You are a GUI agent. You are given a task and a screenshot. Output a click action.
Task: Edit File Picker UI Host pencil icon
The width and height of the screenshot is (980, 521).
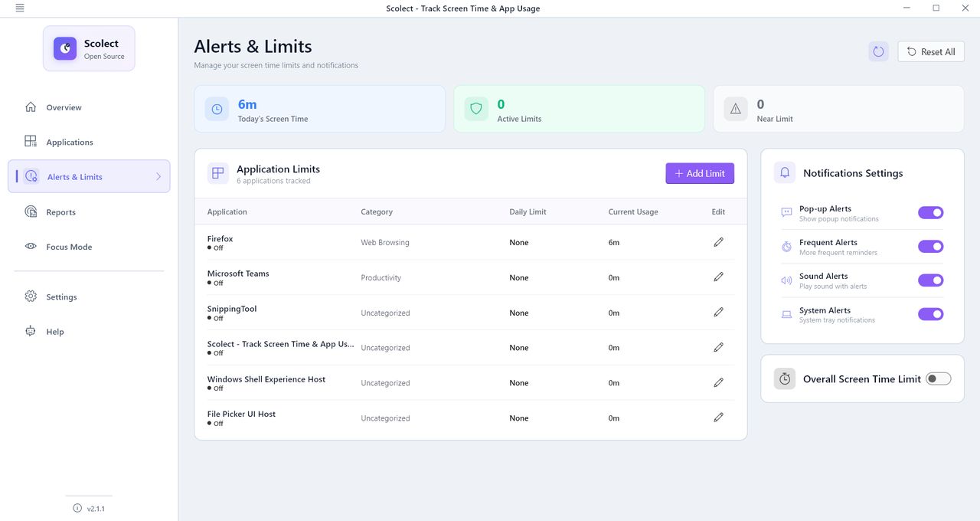click(x=718, y=418)
